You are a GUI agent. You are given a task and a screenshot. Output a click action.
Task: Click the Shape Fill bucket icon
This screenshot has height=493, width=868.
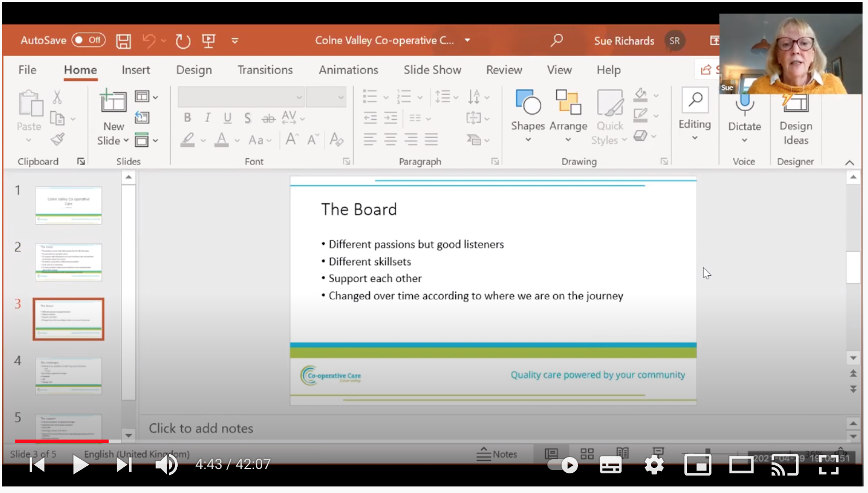coord(641,95)
